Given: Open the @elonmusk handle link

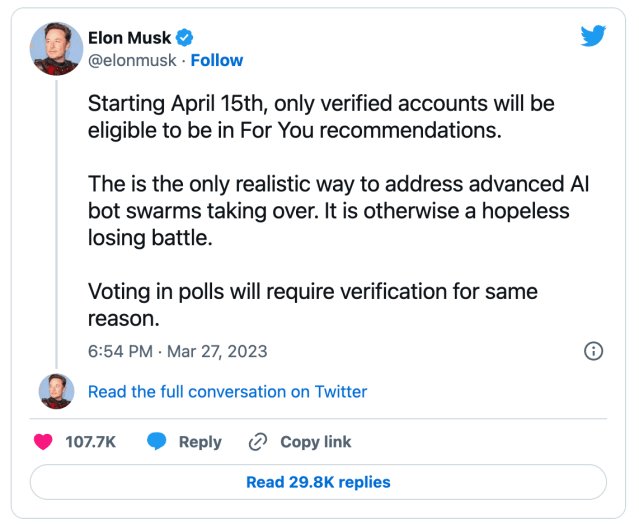Looking at the screenshot, I should pos(131,60).
